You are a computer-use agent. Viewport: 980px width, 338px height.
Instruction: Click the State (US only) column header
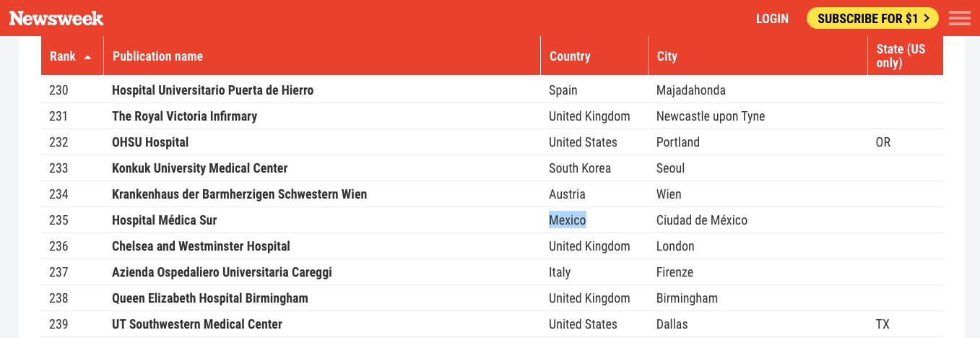coord(900,56)
